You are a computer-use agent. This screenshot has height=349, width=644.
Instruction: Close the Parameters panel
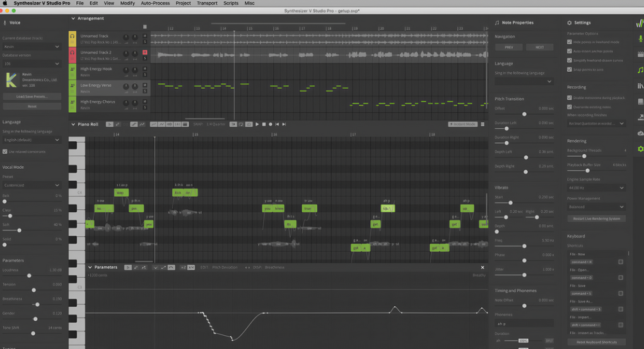(483, 267)
